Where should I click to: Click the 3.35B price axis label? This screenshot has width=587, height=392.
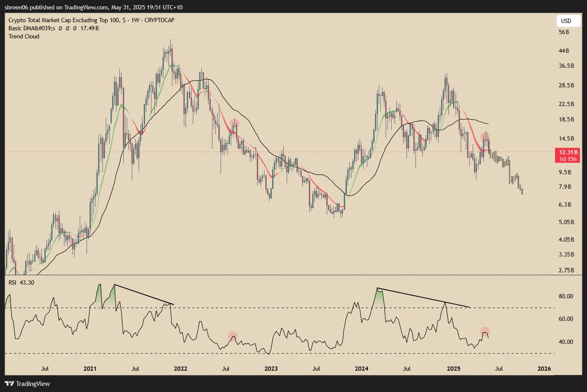coord(565,255)
